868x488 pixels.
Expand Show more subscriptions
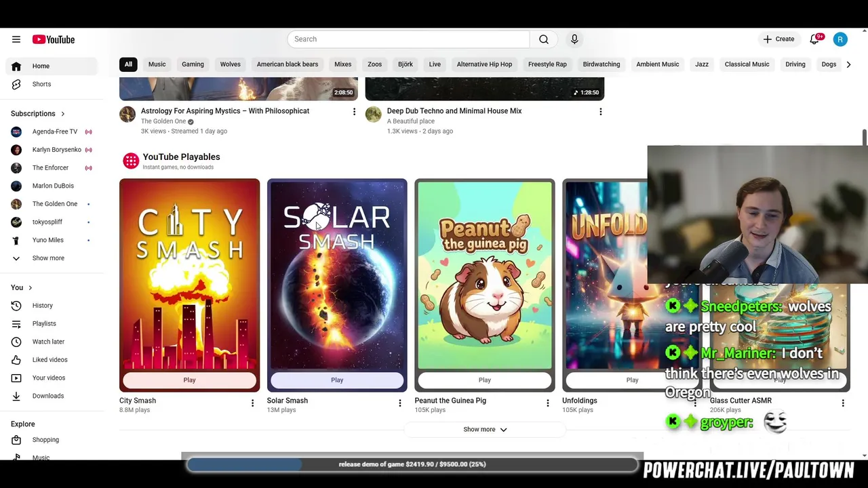click(x=52, y=258)
